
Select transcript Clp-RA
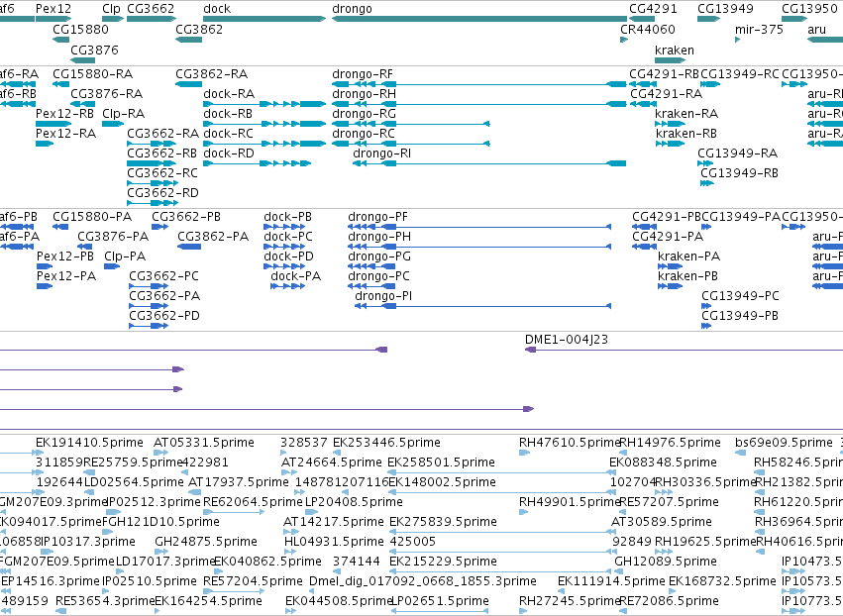(x=113, y=124)
